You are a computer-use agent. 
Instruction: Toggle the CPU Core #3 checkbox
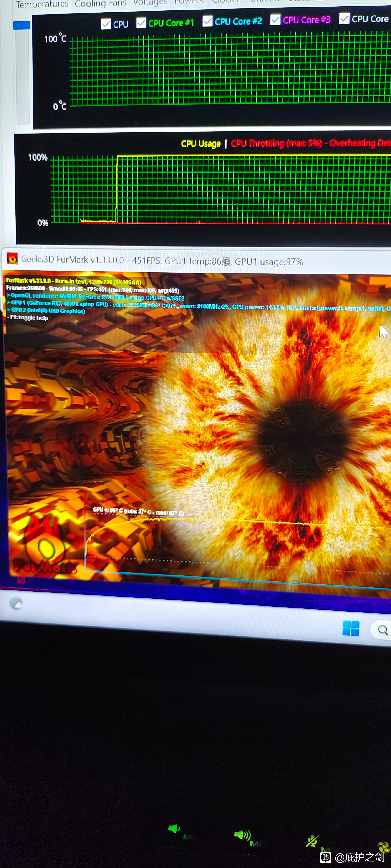275,20
